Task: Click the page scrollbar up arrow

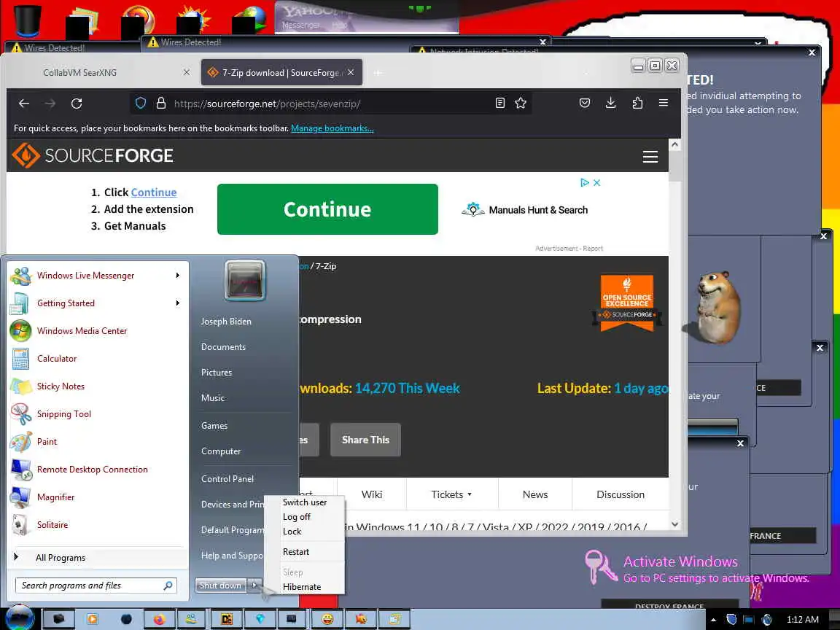Action: 675,144
